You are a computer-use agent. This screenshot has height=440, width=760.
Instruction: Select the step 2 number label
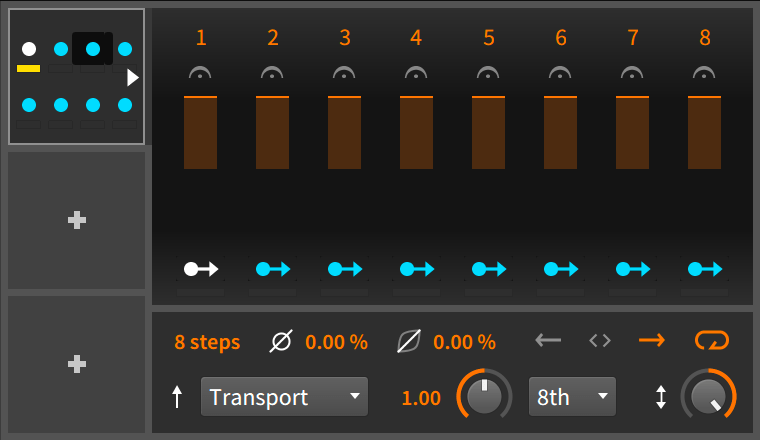(273, 38)
